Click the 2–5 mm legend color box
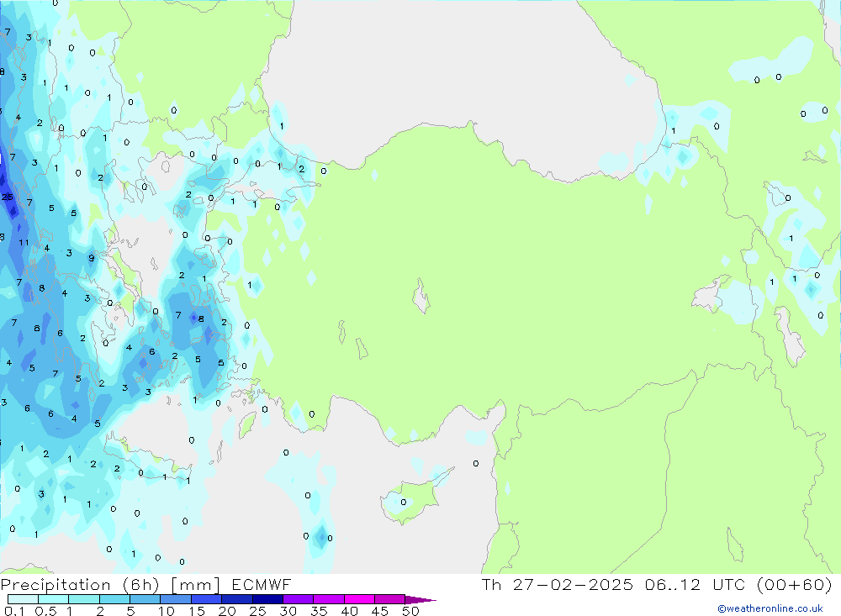841x616 pixels. coord(114,599)
